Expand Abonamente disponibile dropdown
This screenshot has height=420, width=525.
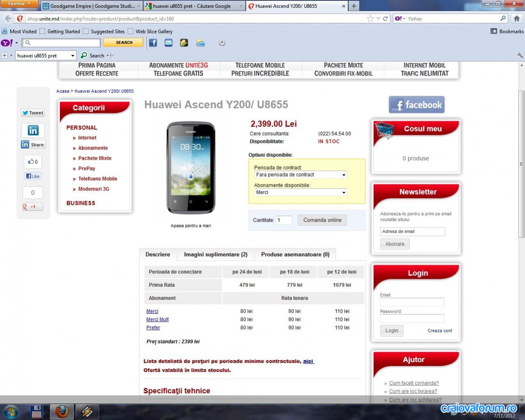[x=344, y=193]
